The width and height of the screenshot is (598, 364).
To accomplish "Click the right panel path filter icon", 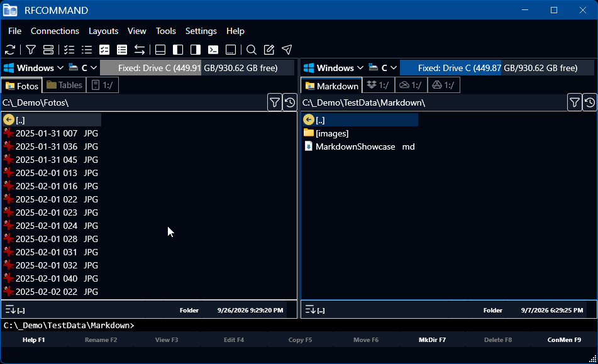I will pyautogui.click(x=574, y=102).
